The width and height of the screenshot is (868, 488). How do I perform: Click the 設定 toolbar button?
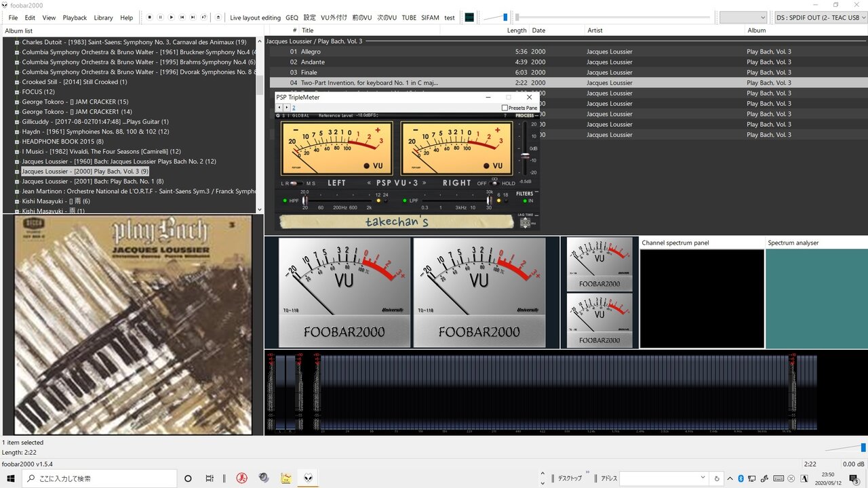point(310,18)
